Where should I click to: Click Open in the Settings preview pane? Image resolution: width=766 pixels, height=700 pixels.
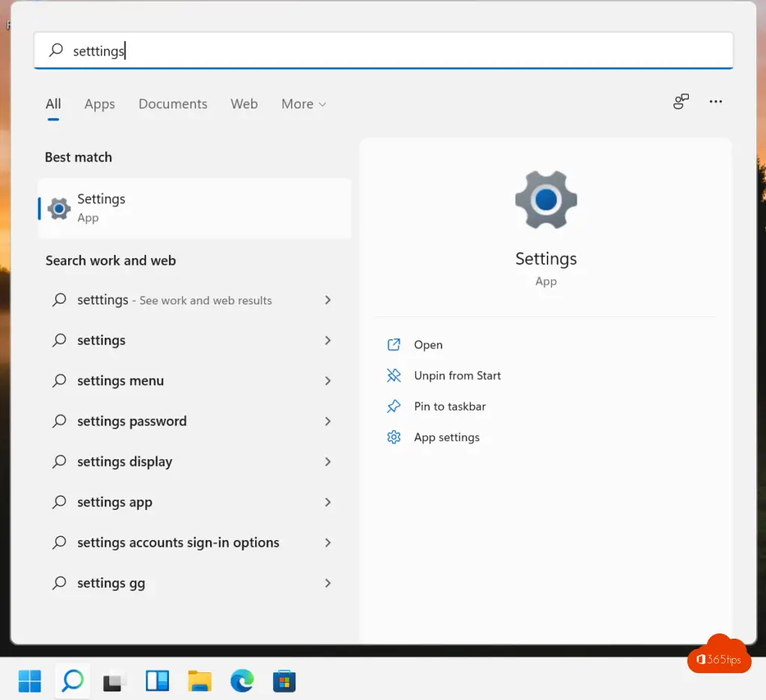point(428,345)
